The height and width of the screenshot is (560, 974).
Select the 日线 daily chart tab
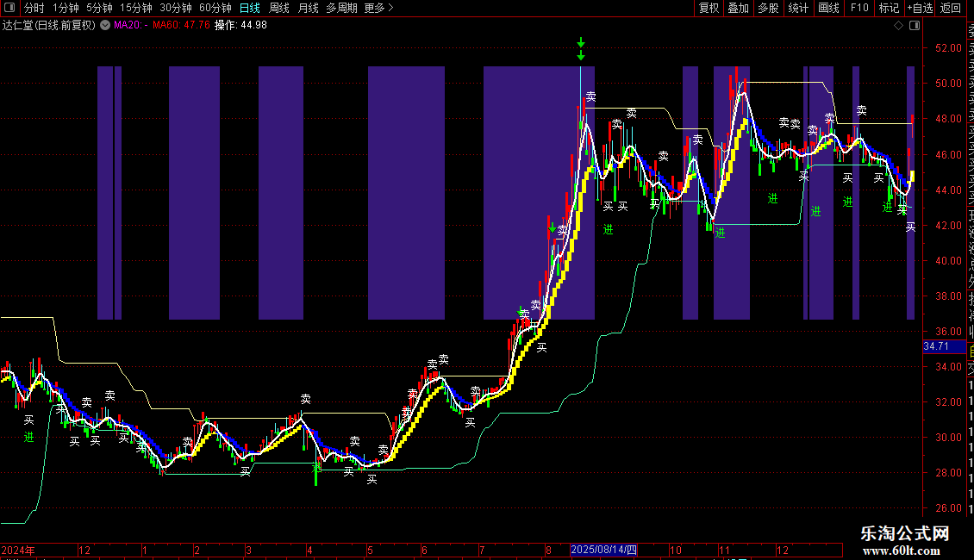(x=250, y=8)
